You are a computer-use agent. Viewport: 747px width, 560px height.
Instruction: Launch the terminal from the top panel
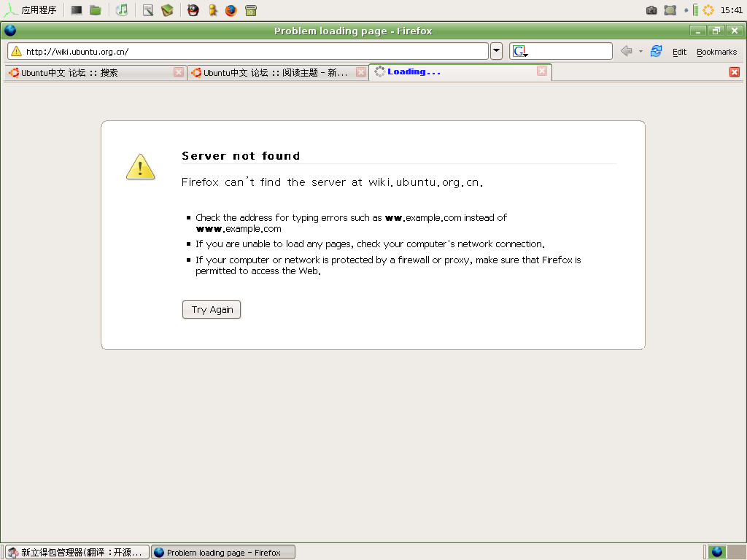tap(76, 10)
